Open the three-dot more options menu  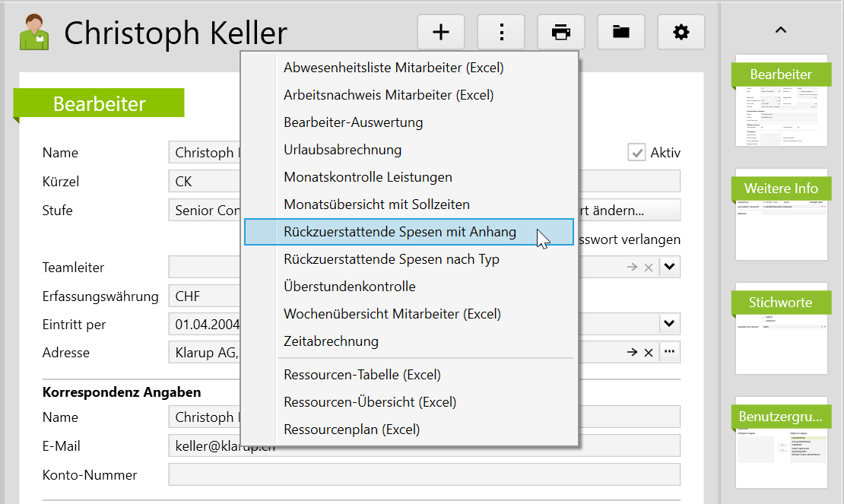[501, 32]
